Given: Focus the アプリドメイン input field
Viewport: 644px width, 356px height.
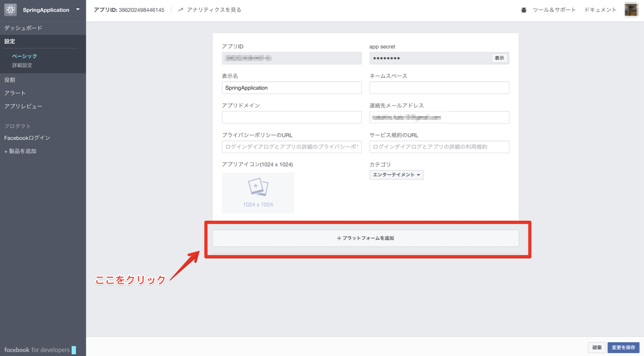Looking at the screenshot, I should coord(292,117).
